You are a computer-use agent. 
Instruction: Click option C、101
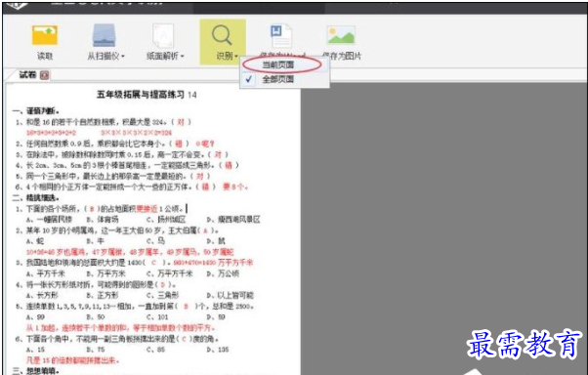(157, 317)
